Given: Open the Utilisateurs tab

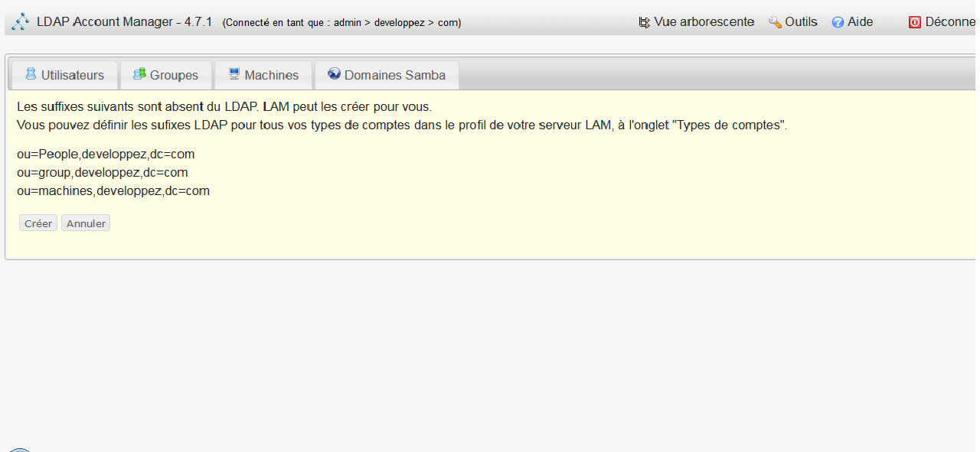Looking at the screenshot, I should pyautogui.click(x=64, y=75).
